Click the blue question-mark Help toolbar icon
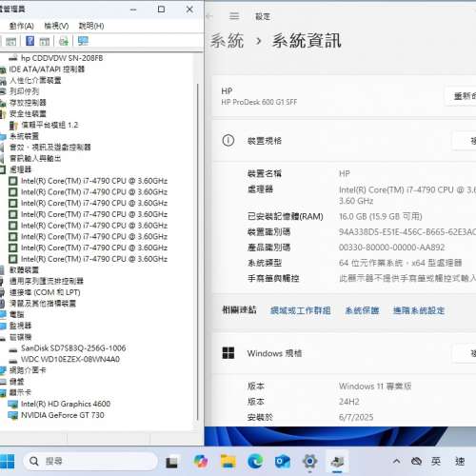The width and height of the screenshot is (476, 476). coord(30,41)
